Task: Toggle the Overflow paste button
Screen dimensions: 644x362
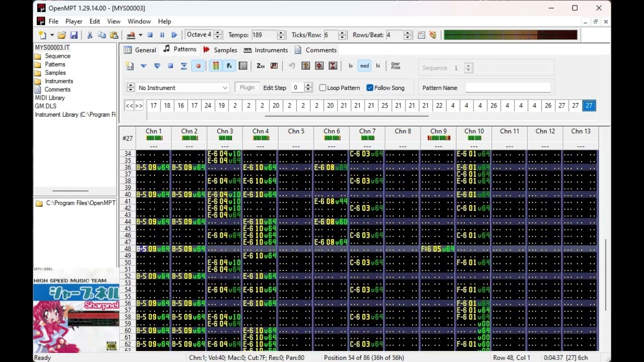Action: click(395, 66)
